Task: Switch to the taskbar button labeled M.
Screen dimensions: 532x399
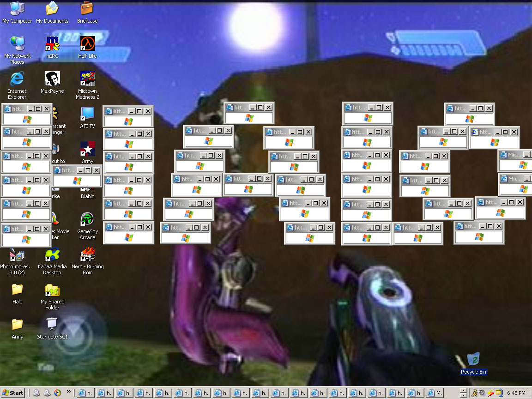Action: coord(435,393)
